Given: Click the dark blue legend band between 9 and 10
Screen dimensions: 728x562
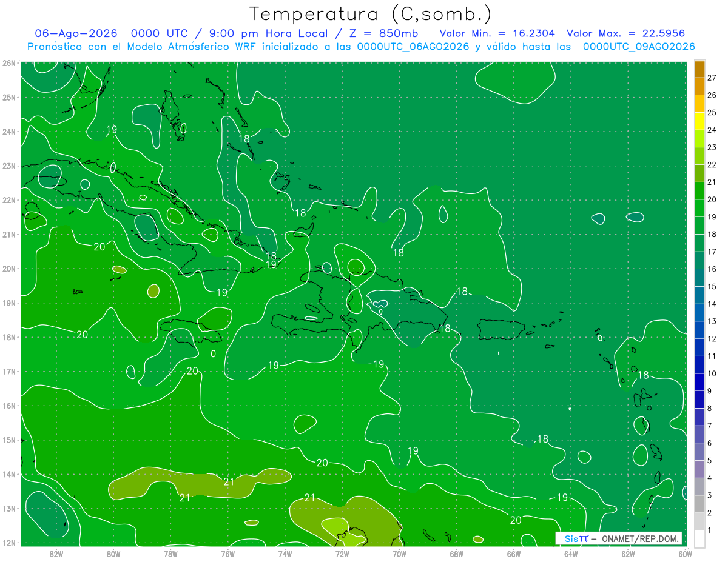Looking at the screenshot, I should (x=699, y=383).
